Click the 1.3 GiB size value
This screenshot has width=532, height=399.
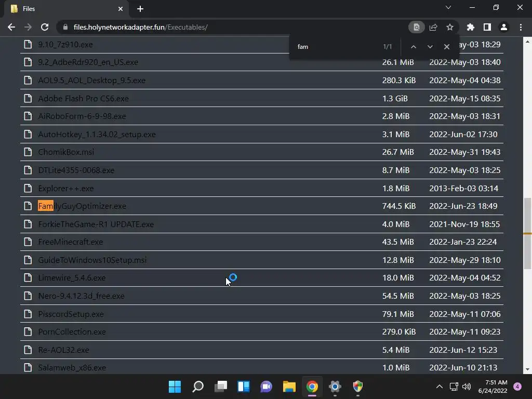[395, 98]
